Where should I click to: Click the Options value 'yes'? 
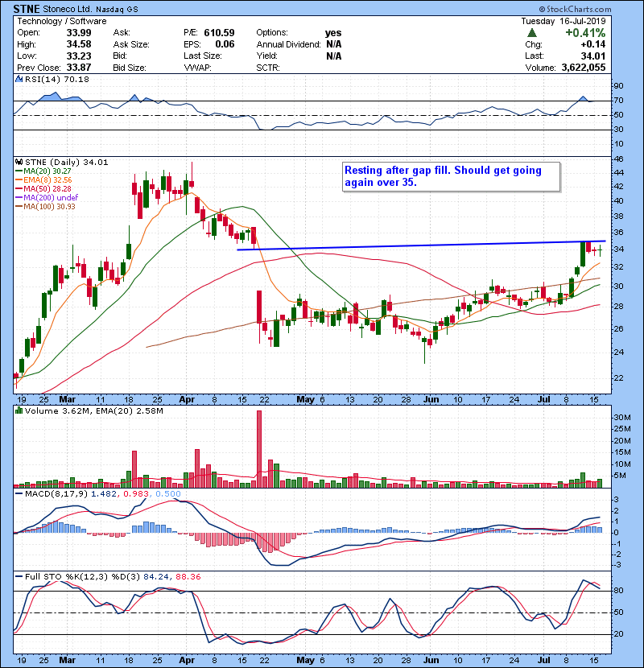pyautogui.click(x=333, y=33)
